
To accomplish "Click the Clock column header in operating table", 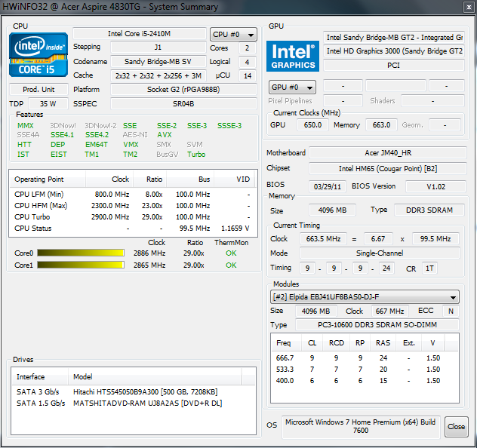I will click(x=109, y=180).
